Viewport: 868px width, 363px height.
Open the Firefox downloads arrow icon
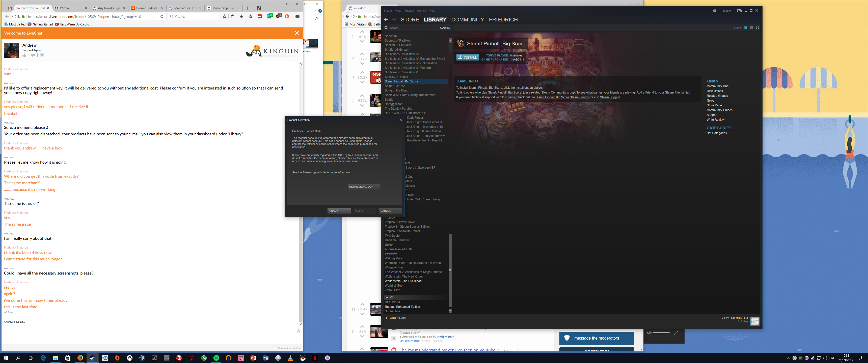tap(241, 16)
